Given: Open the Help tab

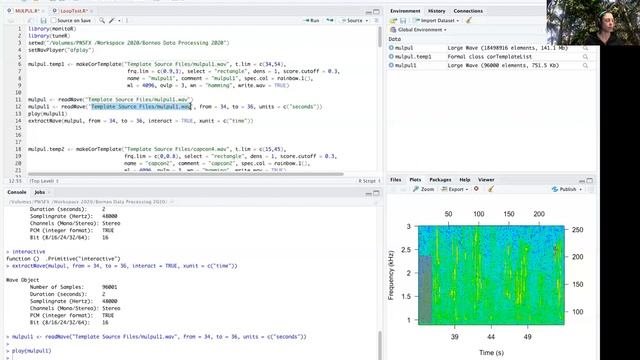Looking at the screenshot, I should click(464, 180).
